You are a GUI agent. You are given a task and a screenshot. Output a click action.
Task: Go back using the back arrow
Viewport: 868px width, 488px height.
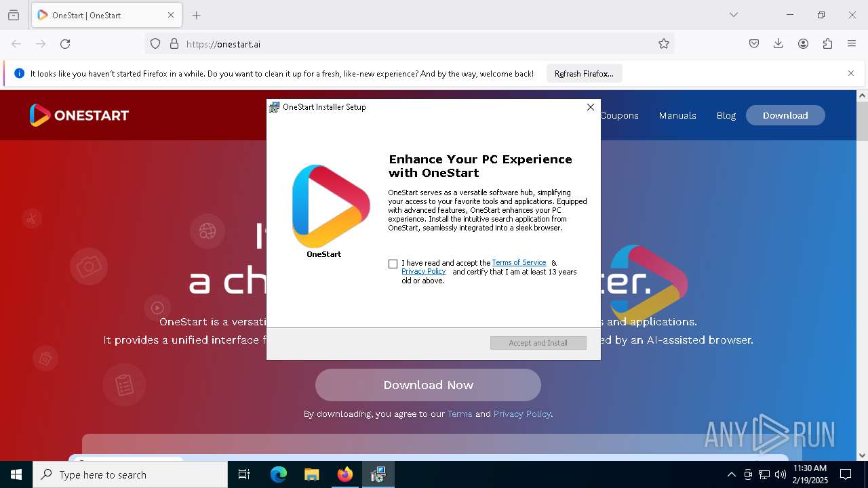coord(16,44)
